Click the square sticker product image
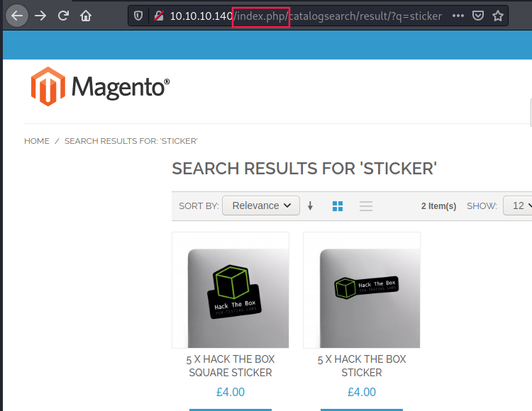 pyautogui.click(x=231, y=291)
